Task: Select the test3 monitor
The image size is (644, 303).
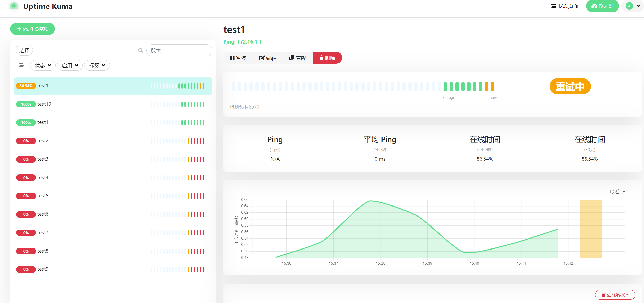Action: (113, 159)
